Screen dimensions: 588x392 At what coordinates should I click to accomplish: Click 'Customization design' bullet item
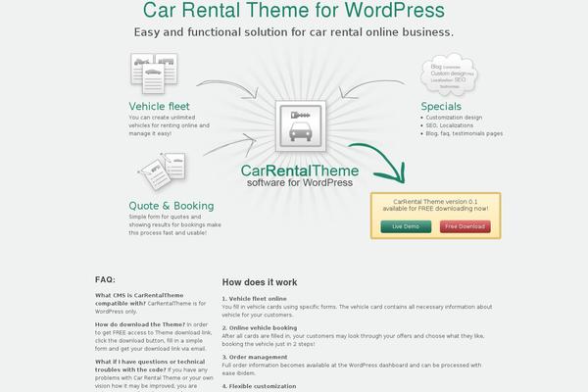tap(454, 118)
